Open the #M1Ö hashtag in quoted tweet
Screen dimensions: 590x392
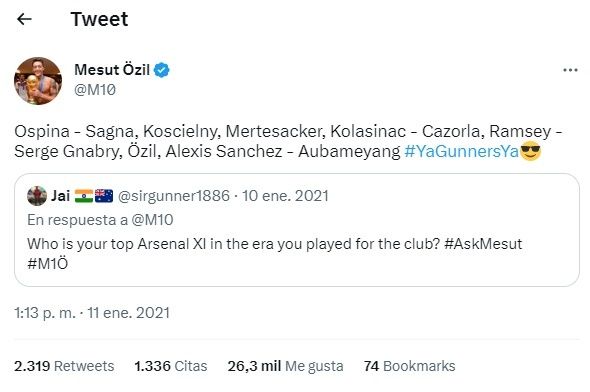pyautogui.click(x=47, y=263)
